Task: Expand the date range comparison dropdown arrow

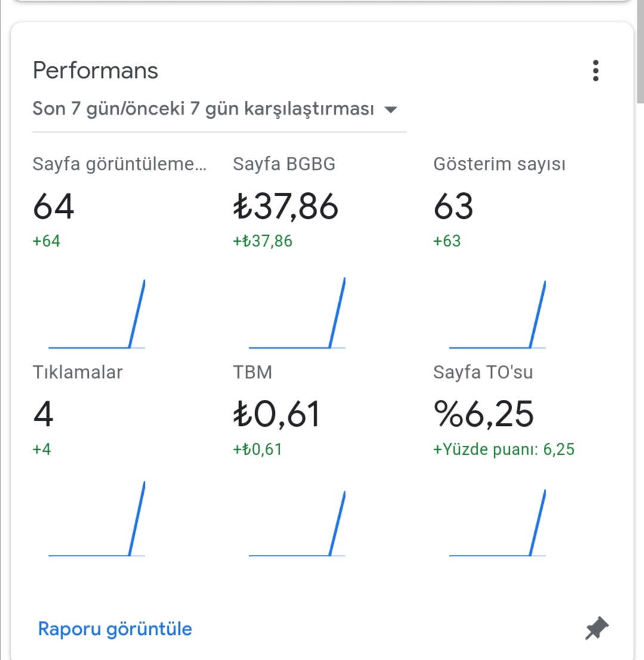Action: (391, 110)
